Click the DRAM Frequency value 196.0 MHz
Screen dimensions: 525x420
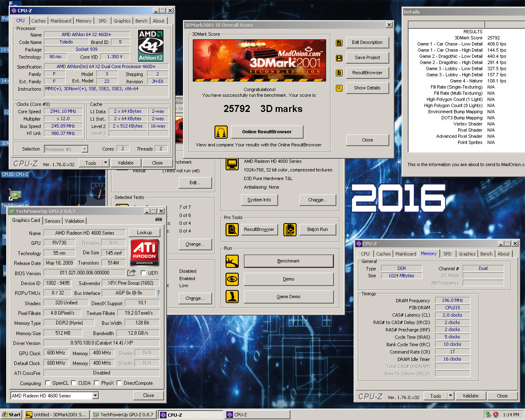pos(452,300)
